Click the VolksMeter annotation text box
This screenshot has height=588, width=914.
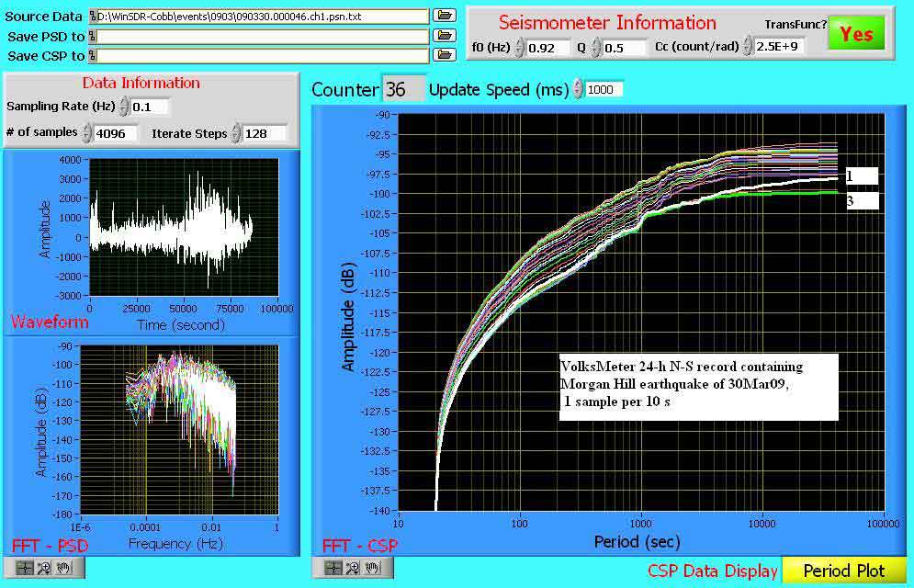pos(699,387)
